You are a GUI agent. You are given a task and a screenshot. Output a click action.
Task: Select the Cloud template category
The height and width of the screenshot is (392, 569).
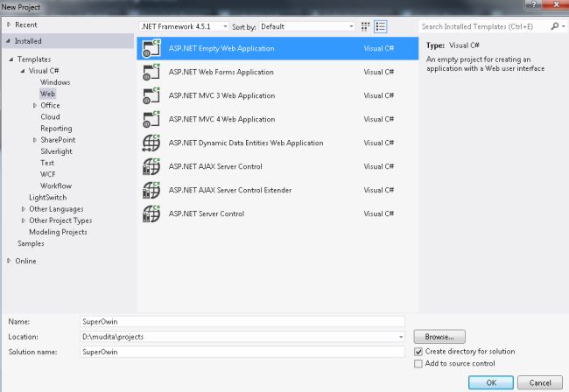tap(50, 116)
